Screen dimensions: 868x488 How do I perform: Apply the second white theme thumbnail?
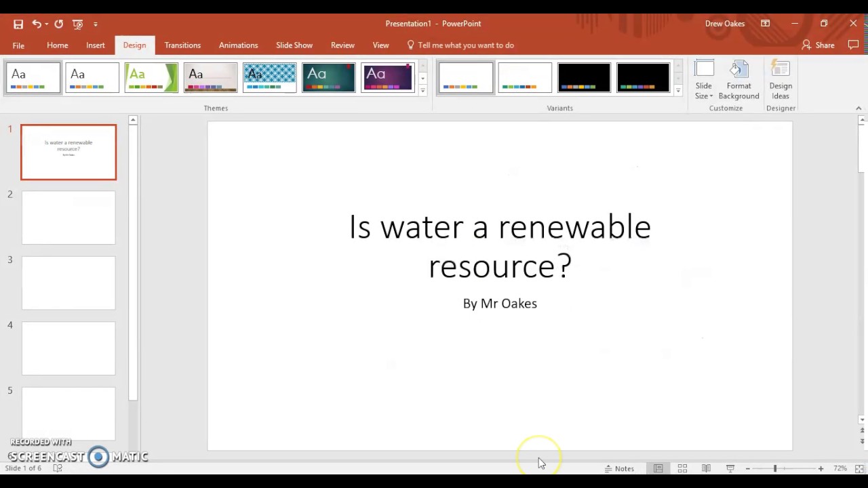point(92,78)
